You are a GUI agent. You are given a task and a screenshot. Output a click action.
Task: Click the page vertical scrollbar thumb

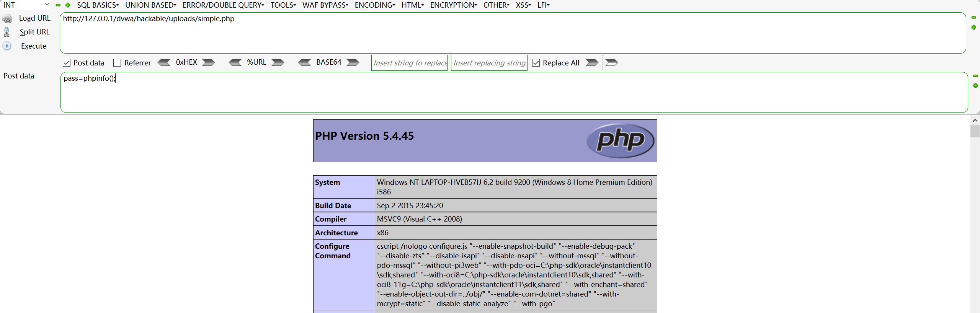click(975, 130)
